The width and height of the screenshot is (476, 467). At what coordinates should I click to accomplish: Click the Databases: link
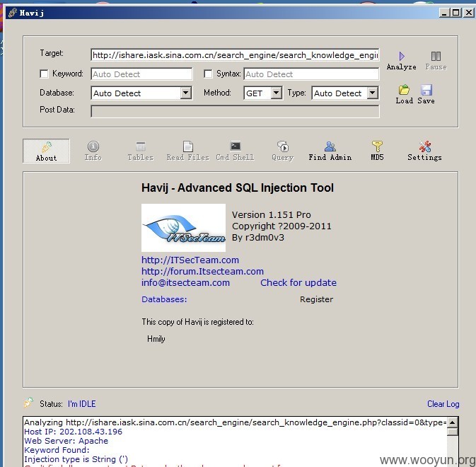(164, 299)
